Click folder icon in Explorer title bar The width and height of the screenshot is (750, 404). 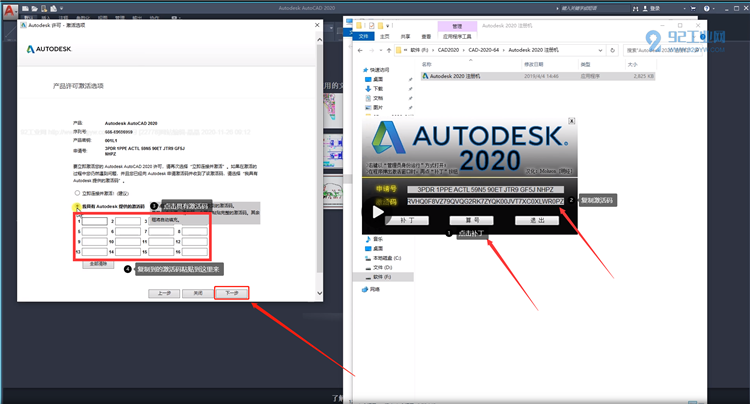[358, 25]
